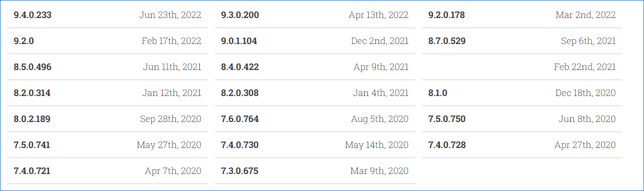Select version 7.5.0.750 entry
Image resolution: width=644 pixels, height=191 pixels.
pos(447,119)
